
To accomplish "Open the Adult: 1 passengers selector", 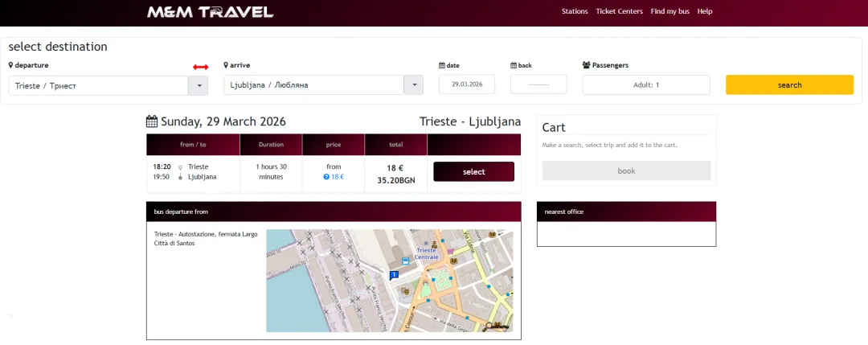I will pos(646,84).
